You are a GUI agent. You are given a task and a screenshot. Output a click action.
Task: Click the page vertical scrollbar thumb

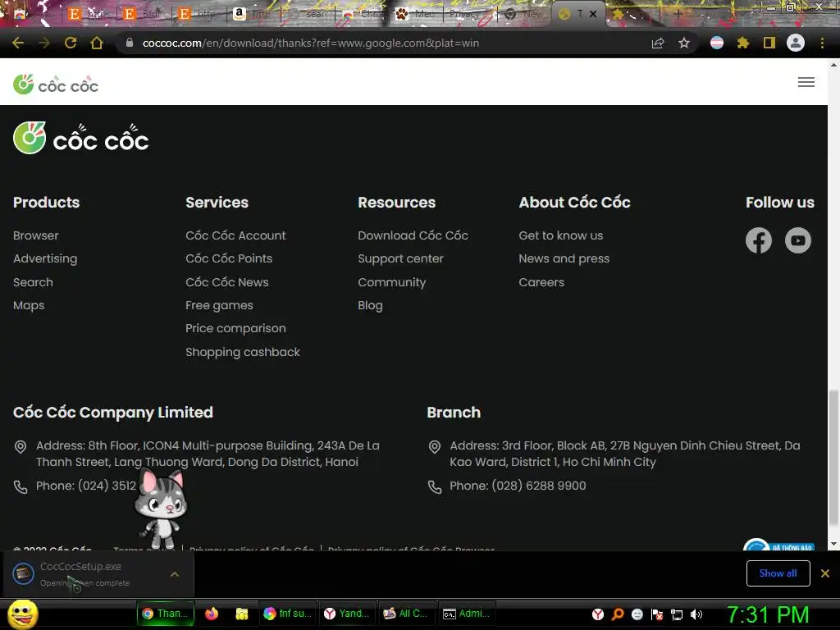(x=833, y=458)
